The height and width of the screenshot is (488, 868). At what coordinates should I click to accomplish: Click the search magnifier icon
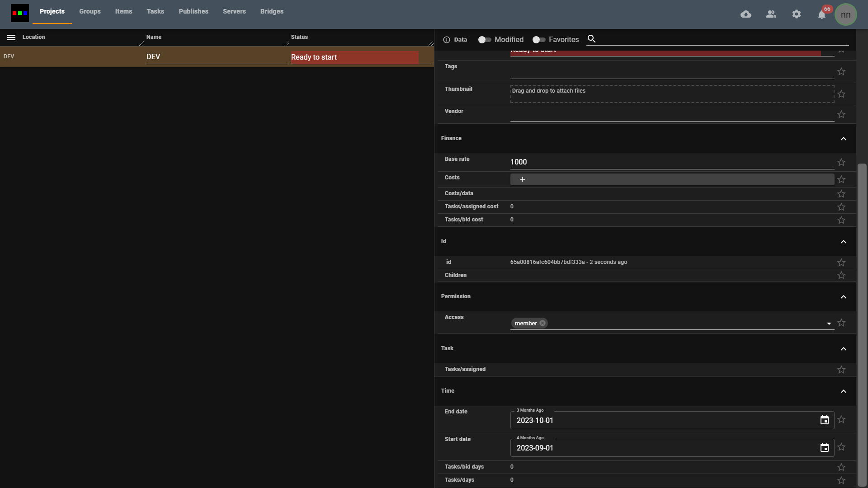(591, 39)
